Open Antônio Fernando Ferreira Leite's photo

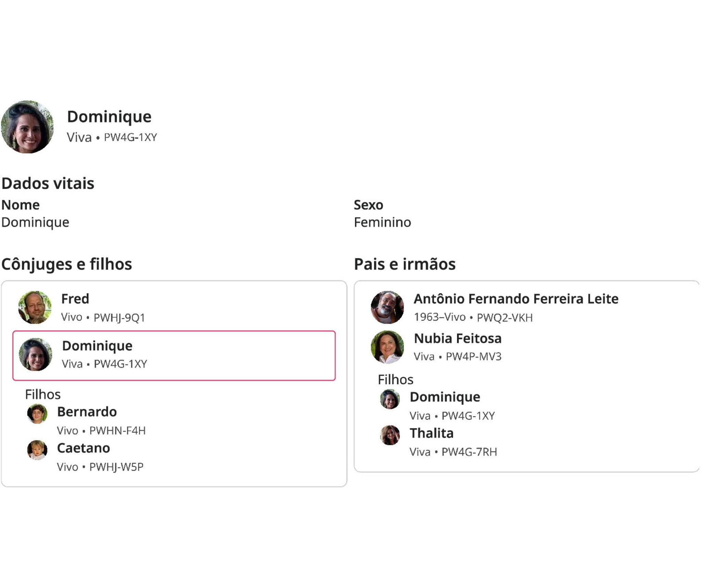[x=387, y=307]
